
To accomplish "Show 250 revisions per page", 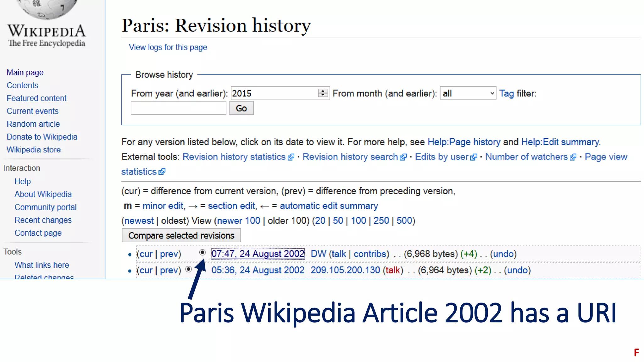I will point(381,221).
